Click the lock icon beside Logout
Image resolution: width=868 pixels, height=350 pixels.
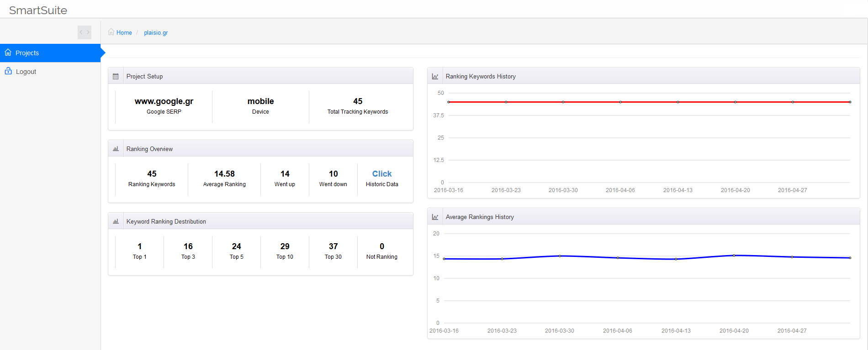pyautogui.click(x=8, y=71)
